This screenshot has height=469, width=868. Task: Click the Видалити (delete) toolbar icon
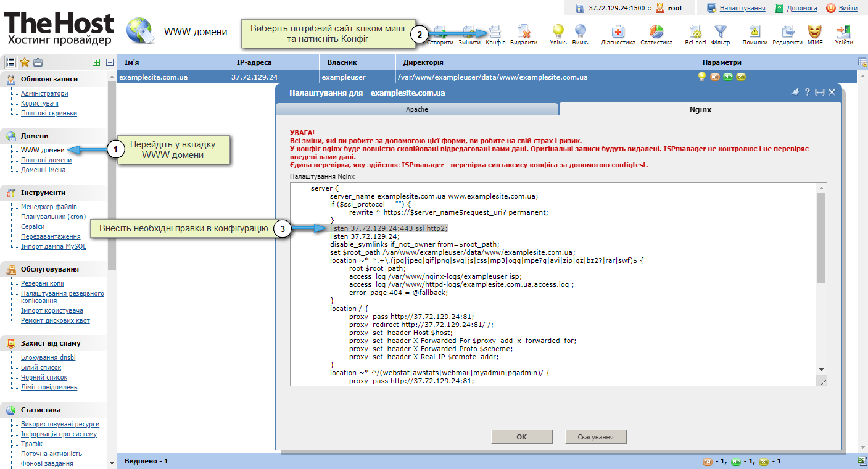[524, 30]
